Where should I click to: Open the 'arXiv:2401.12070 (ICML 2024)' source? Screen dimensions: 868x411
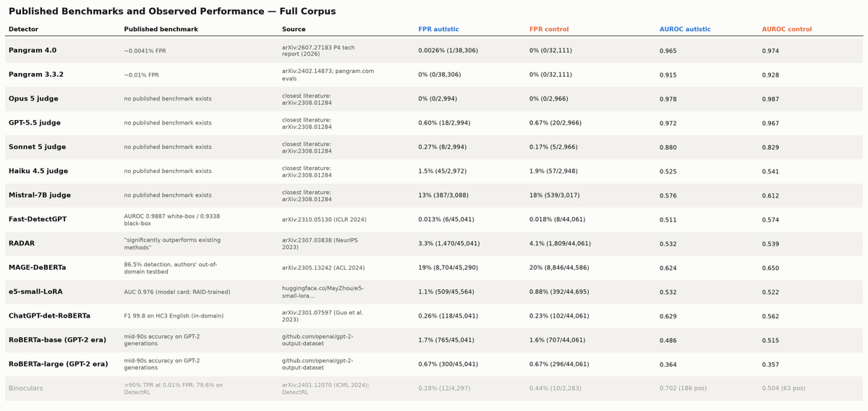(325, 389)
